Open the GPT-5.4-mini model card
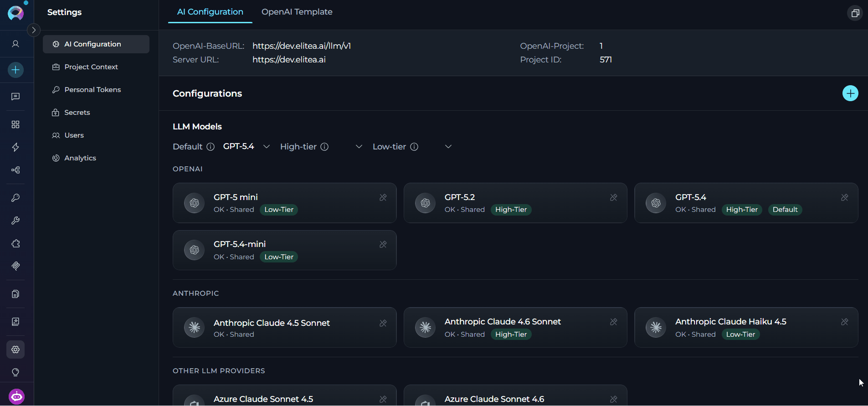This screenshot has height=406, width=868. [x=284, y=250]
